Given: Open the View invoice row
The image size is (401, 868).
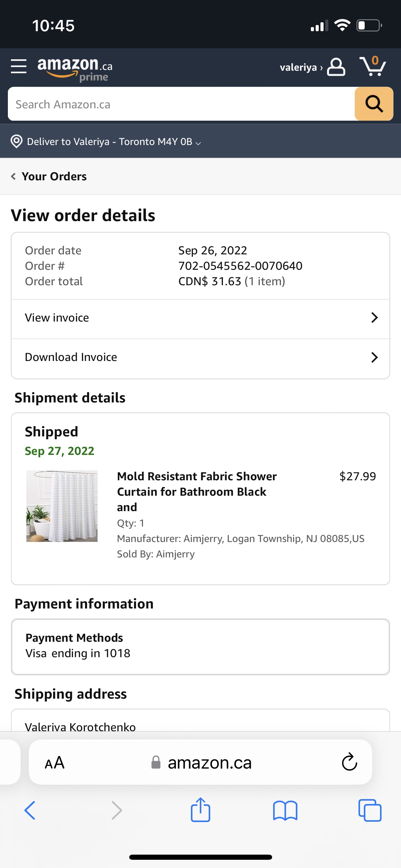Looking at the screenshot, I should point(200,318).
